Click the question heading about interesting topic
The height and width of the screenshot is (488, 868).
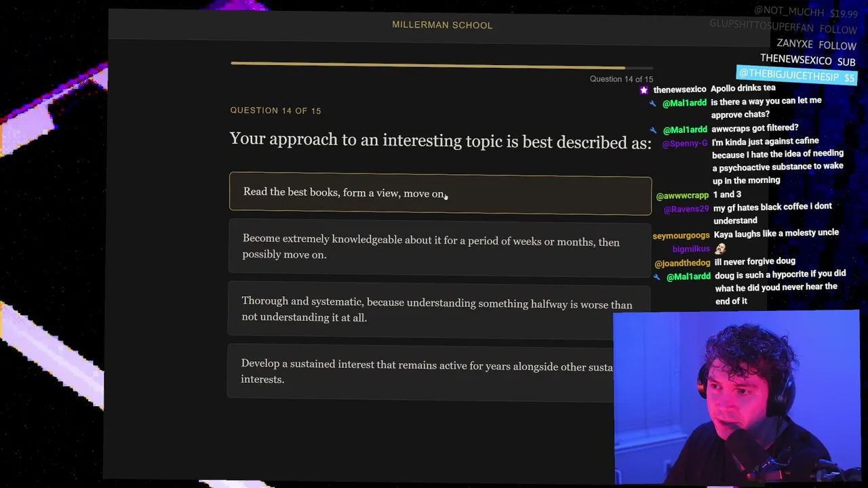pyautogui.click(x=440, y=141)
